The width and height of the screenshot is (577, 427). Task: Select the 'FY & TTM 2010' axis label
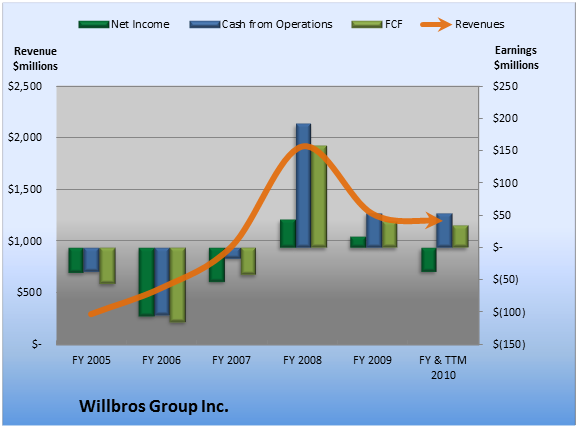(443, 367)
